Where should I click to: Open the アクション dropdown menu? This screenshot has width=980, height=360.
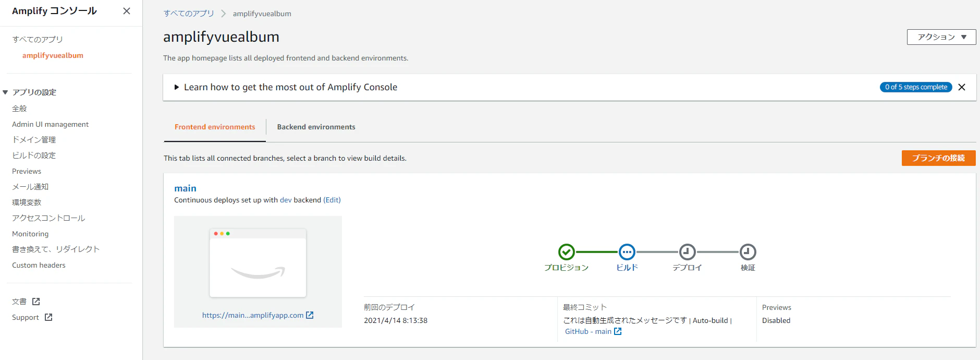[941, 37]
